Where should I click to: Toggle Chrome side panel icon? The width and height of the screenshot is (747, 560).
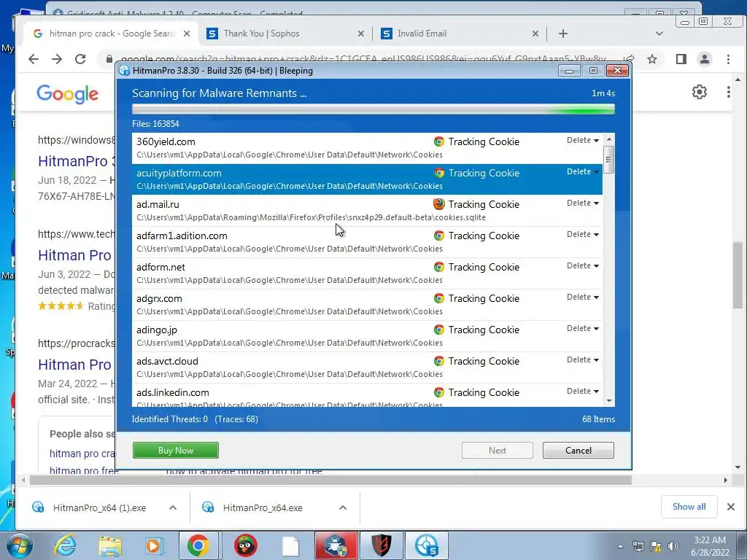pos(681,59)
